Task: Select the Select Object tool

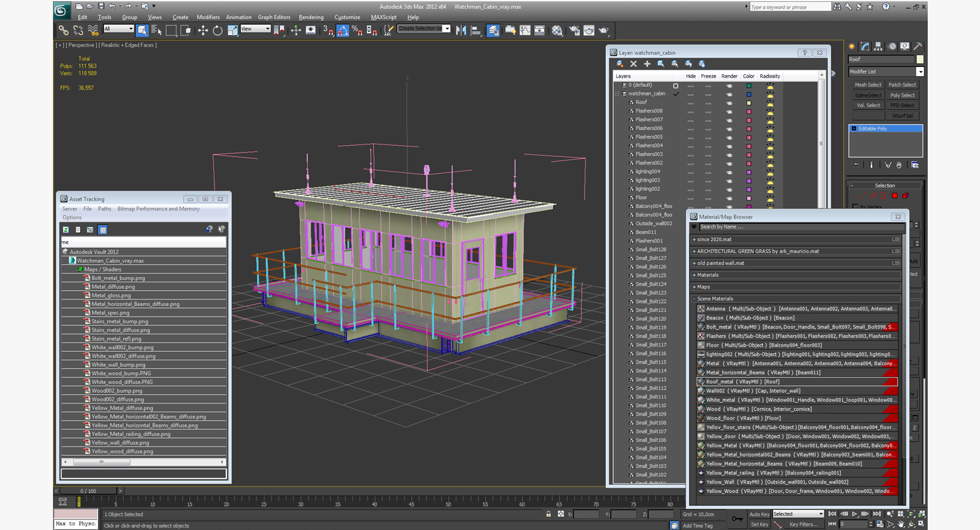Action: click(x=142, y=30)
